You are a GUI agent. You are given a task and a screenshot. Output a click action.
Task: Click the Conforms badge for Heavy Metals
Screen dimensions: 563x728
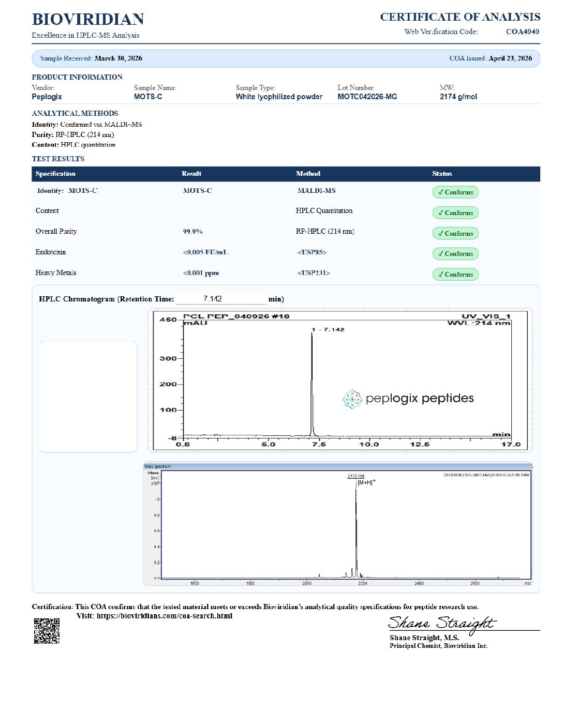(455, 275)
